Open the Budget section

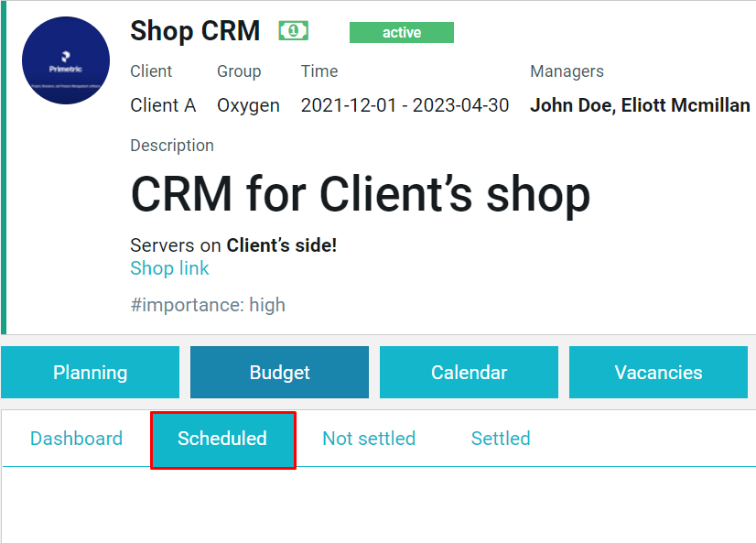pos(280,373)
